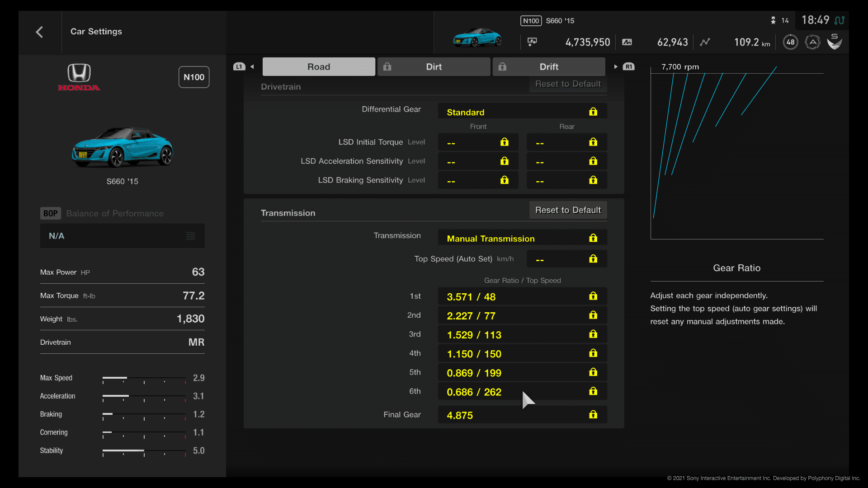Screen dimensions: 868x488
Task: Switch to previous sheet with L1 button
Action: pyautogui.click(x=239, y=66)
